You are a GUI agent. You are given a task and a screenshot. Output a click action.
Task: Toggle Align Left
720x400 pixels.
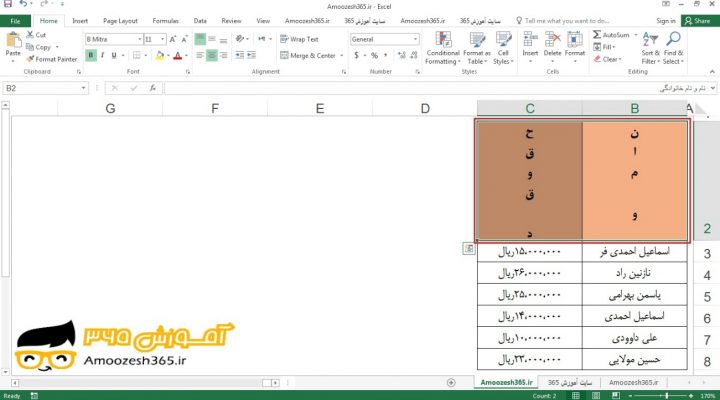point(200,56)
